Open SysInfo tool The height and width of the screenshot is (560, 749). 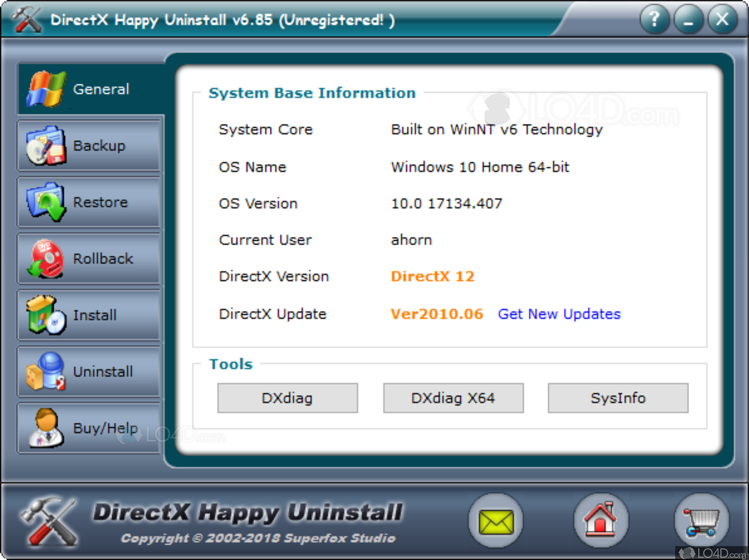tap(618, 398)
